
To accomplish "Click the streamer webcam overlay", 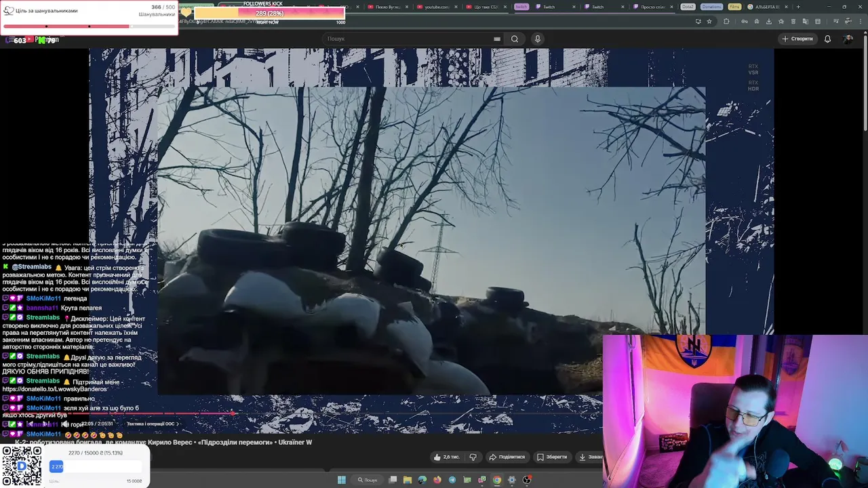I will tap(735, 411).
